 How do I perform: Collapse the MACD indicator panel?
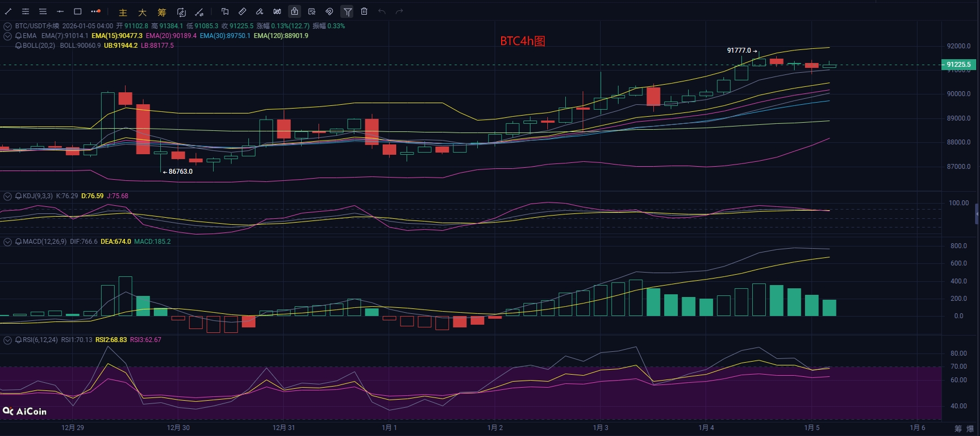pyautogui.click(x=8, y=242)
